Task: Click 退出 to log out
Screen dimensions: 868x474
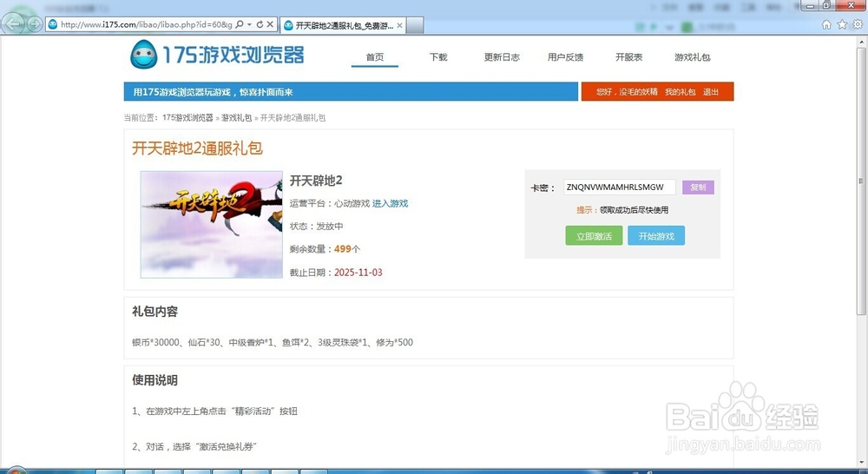Action: point(711,92)
